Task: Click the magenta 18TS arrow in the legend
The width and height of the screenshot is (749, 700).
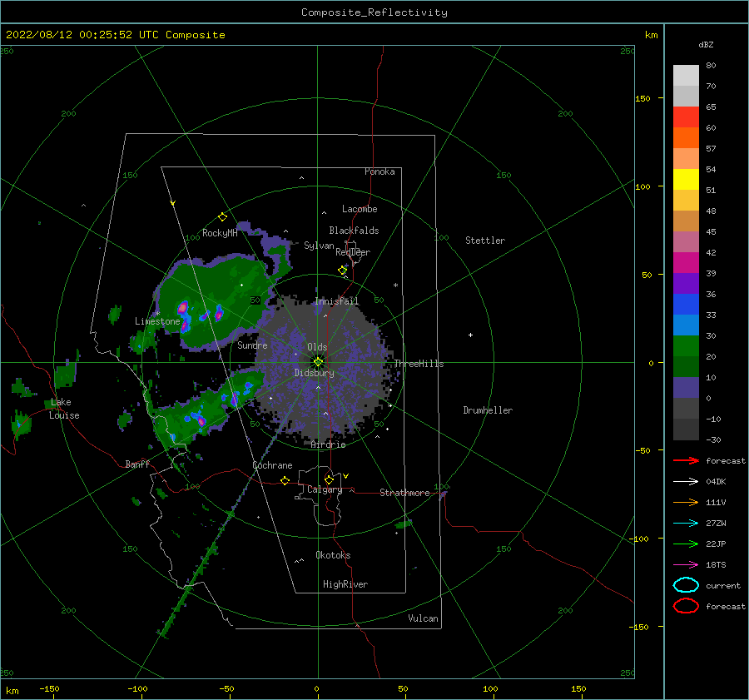Action: (686, 565)
